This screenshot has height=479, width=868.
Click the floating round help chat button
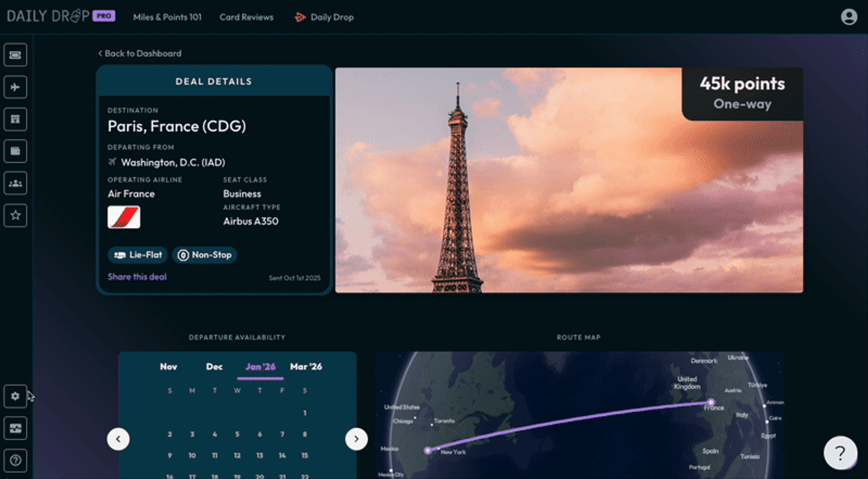(x=840, y=453)
